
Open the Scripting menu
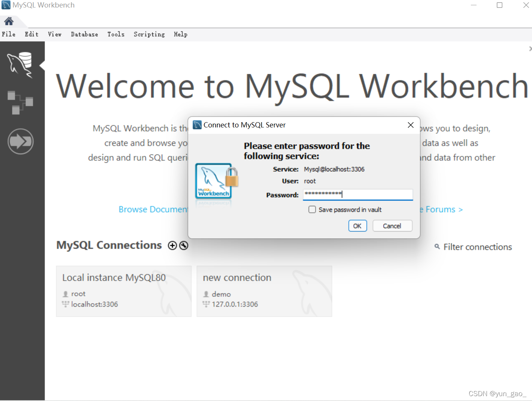point(149,34)
